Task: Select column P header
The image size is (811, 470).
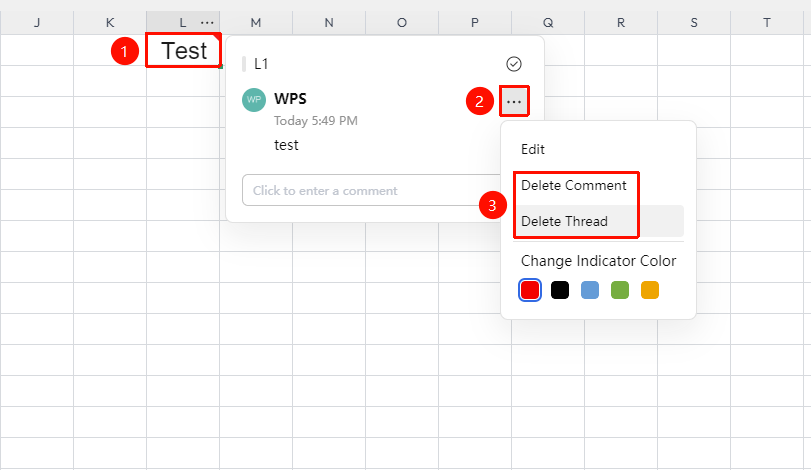Action: pyautogui.click(x=475, y=23)
